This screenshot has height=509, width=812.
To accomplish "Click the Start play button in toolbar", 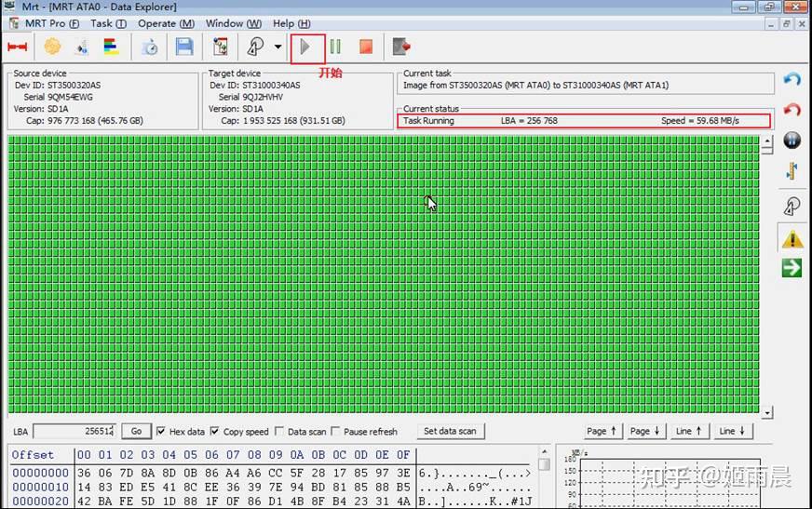I will [x=305, y=47].
